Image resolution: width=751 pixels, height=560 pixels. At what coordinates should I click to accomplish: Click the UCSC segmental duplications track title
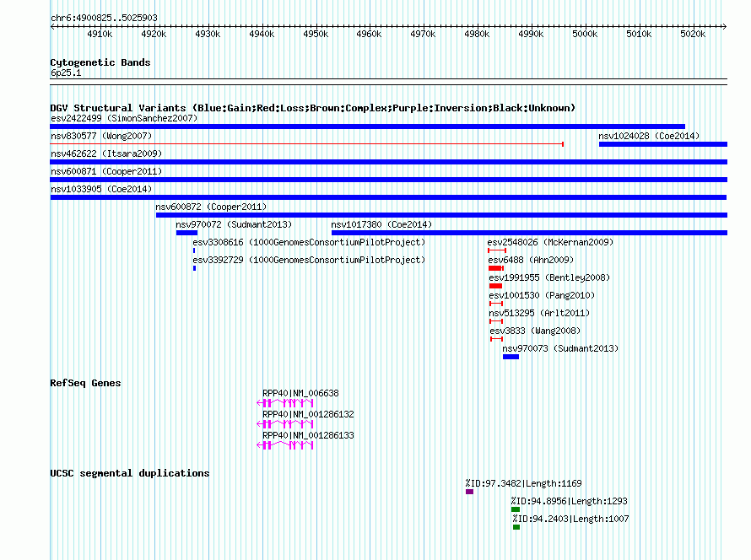[x=130, y=473]
